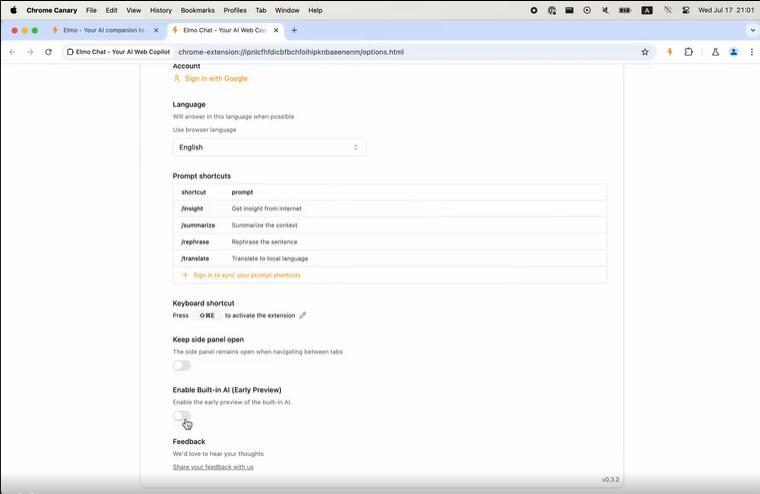Viewport: 760px width, 494px height.
Task: Open 'Share your feedback with us' link
Action: pyautogui.click(x=213, y=467)
